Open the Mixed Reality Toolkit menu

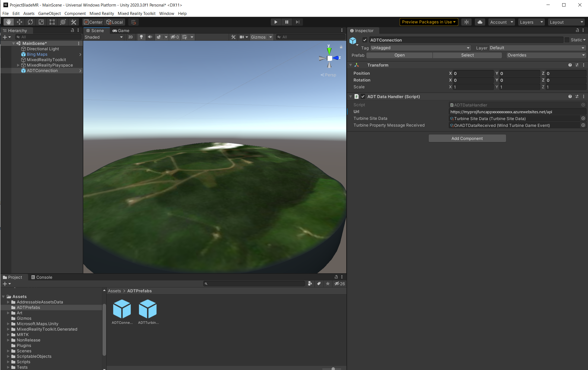pos(136,13)
